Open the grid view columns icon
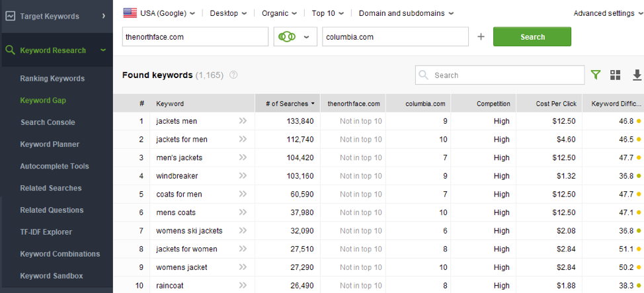 pos(616,75)
